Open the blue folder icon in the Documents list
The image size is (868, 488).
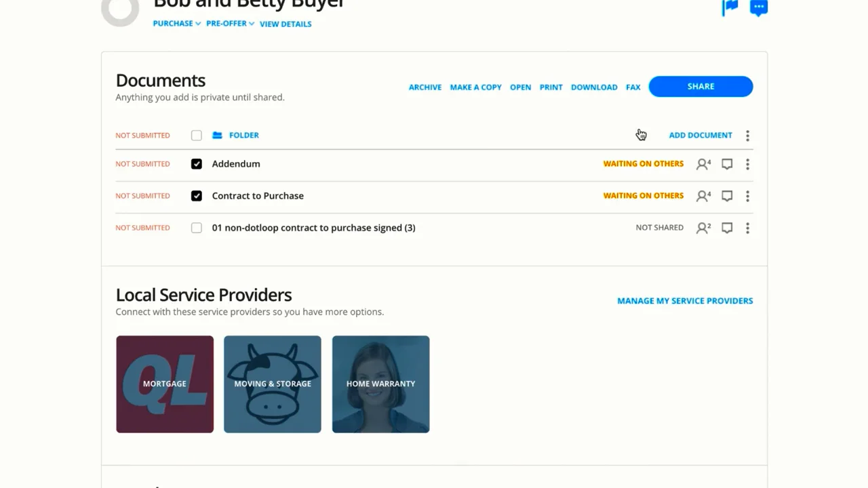pos(217,136)
